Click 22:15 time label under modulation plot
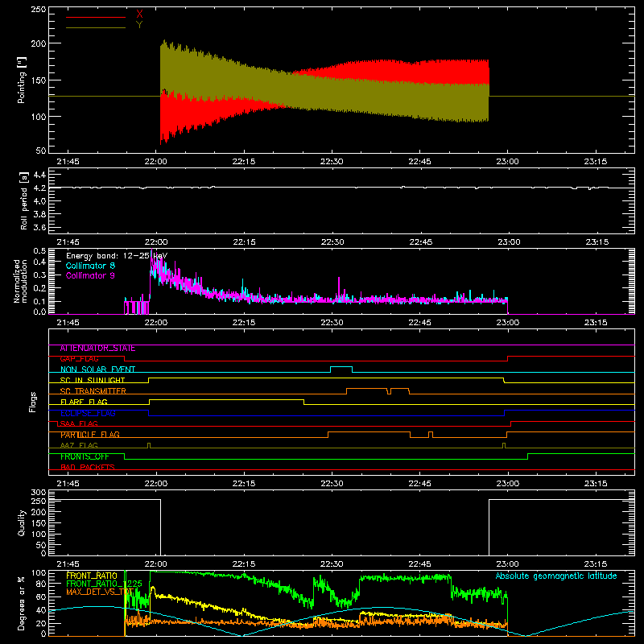Screen dimensions: 644x644 click(244, 323)
